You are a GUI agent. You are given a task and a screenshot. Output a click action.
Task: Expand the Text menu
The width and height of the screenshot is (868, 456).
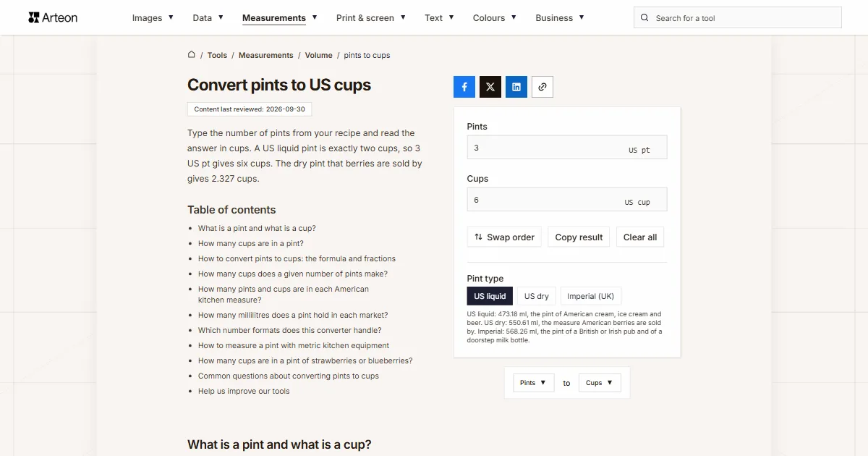(439, 18)
